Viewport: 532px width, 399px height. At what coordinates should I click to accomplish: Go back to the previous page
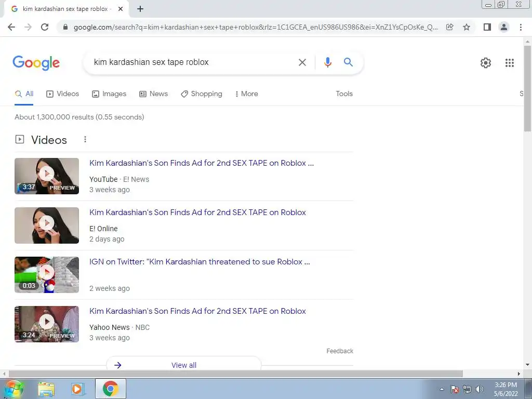click(x=11, y=27)
